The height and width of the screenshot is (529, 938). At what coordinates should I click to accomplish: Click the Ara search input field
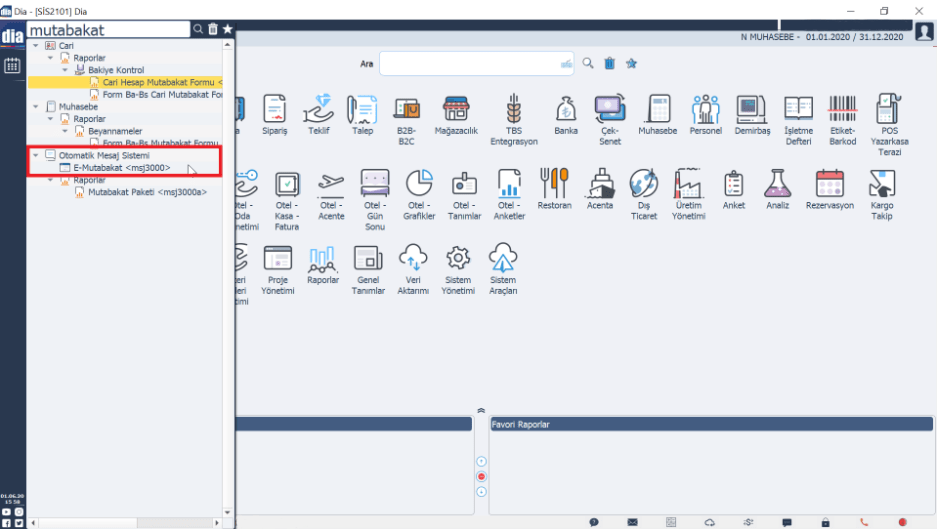click(x=470, y=63)
